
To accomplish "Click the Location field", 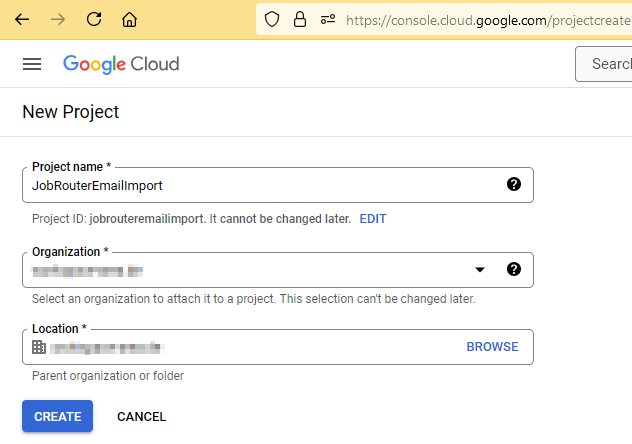I will point(278,347).
